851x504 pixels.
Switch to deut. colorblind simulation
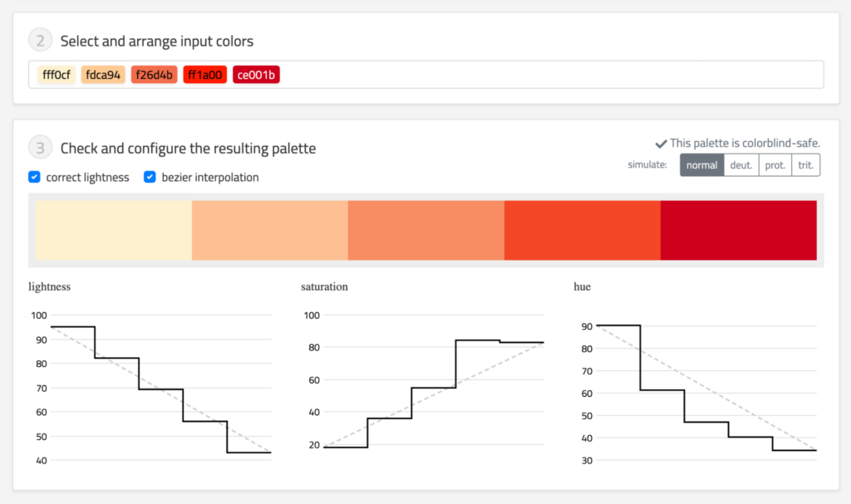tap(741, 164)
